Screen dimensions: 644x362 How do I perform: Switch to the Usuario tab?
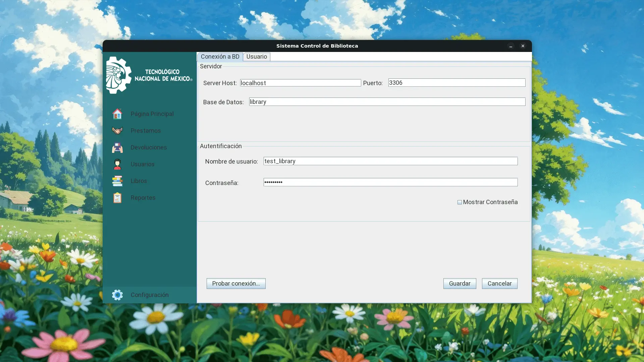click(x=257, y=57)
